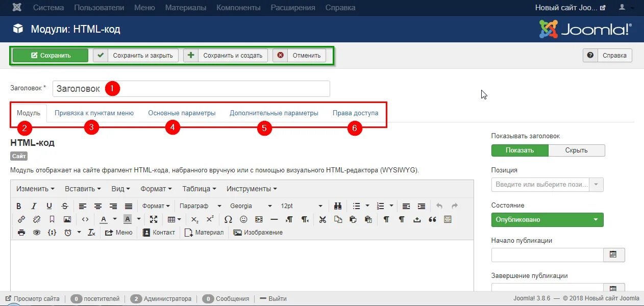Click Сохранить и закрыть button

click(x=136, y=56)
